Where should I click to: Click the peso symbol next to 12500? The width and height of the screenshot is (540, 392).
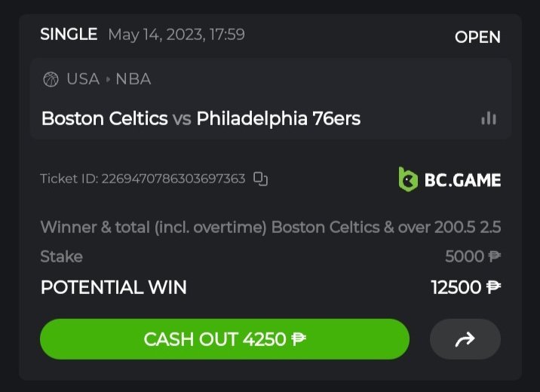point(494,287)
